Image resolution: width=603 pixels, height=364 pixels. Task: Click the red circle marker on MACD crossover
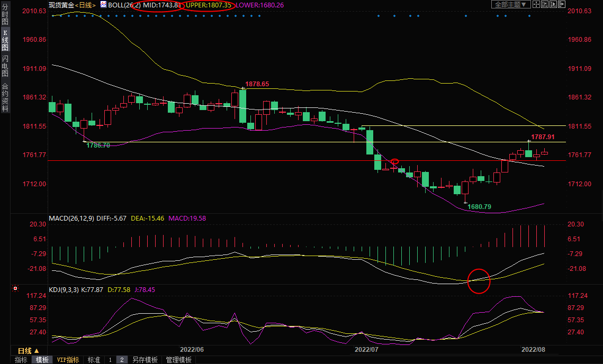coord(479,281)
